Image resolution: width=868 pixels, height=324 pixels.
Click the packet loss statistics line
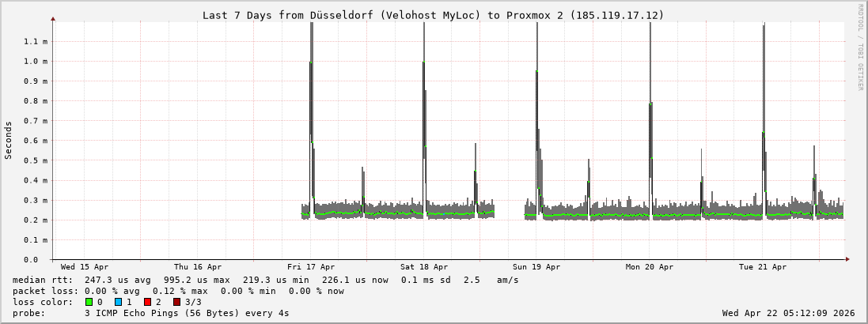click(x=178, y=291)
